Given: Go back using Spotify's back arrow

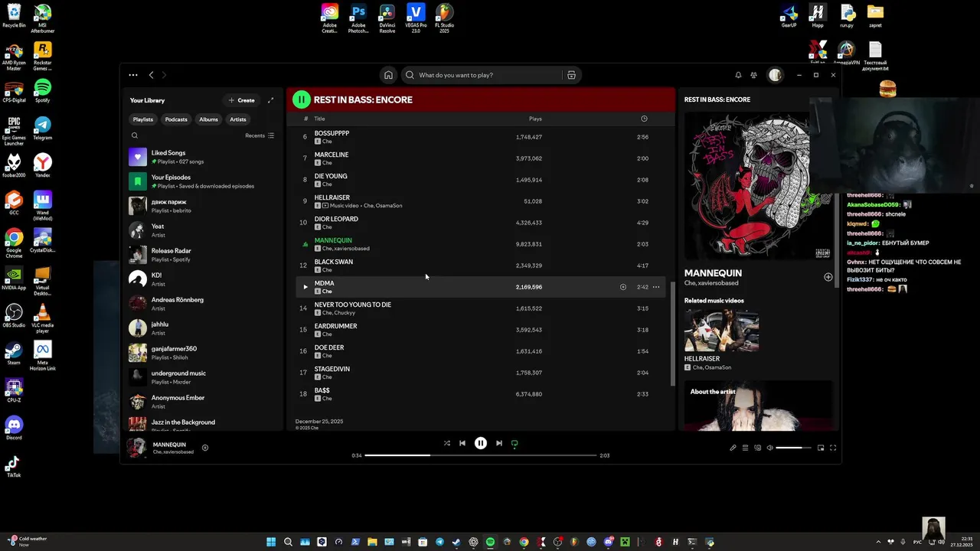Looking at the screenshot, I should (x=151, y=75).
